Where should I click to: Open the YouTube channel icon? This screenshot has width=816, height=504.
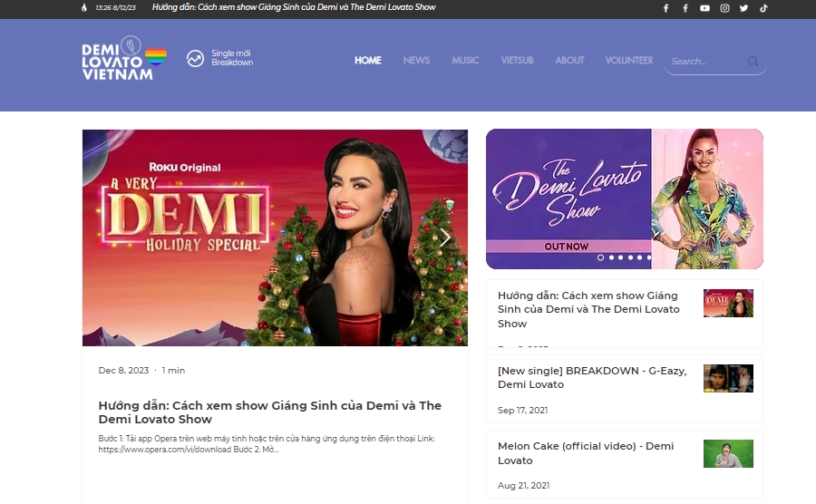[704, 8]
